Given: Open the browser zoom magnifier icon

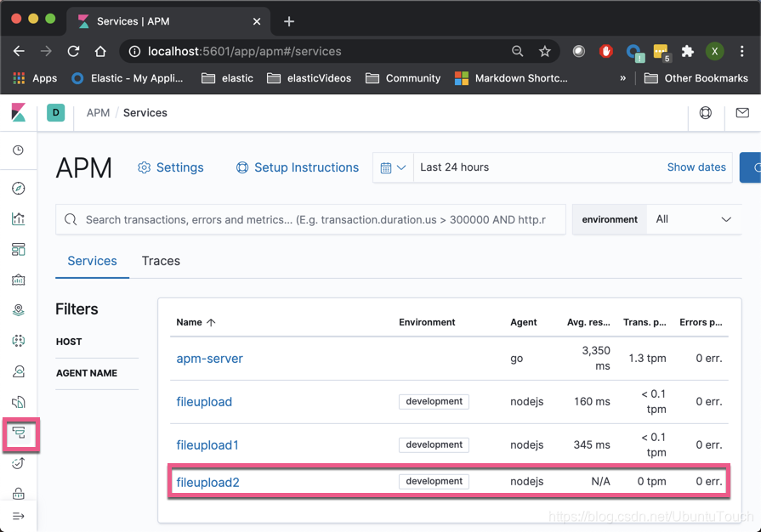Looking at the screenshot, I should [x=517, y=51].
